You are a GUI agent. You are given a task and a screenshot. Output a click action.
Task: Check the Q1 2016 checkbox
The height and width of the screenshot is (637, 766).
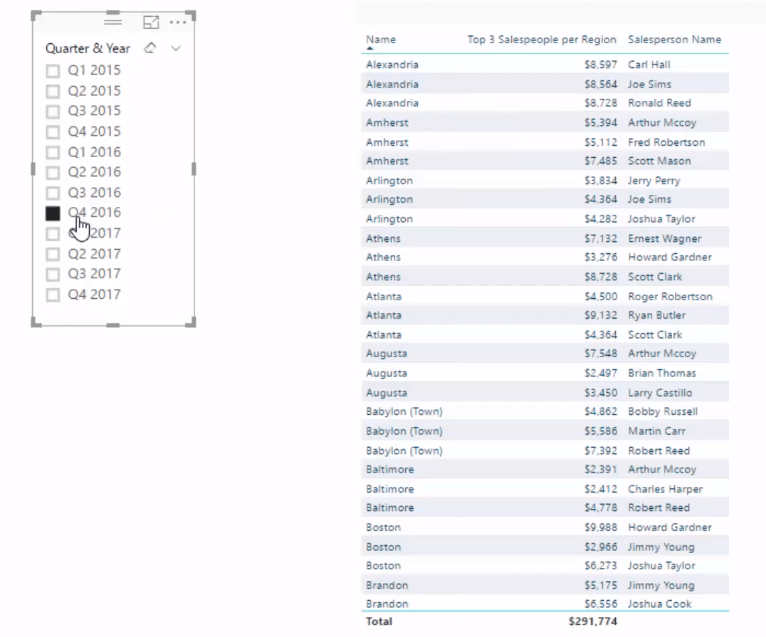pyautogui.click(x=53, y=152)
